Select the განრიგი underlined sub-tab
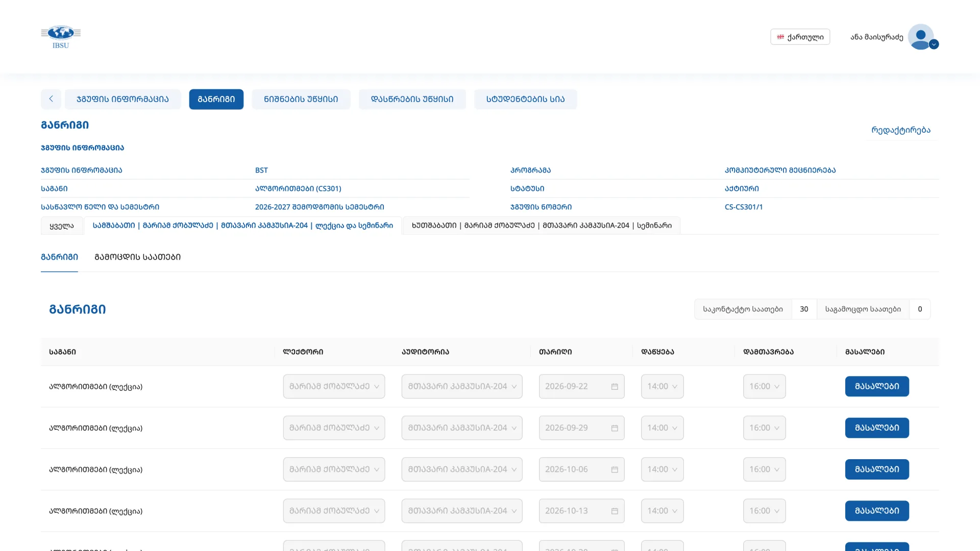This screenshot has width=980, height=551. (x=59, y=257)
